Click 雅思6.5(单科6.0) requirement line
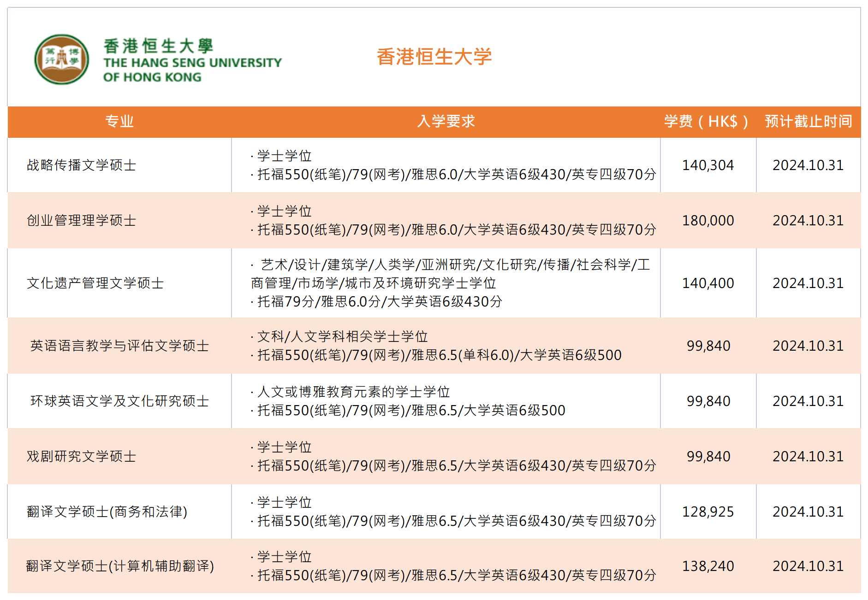868x600 pixels. [436, 355]
